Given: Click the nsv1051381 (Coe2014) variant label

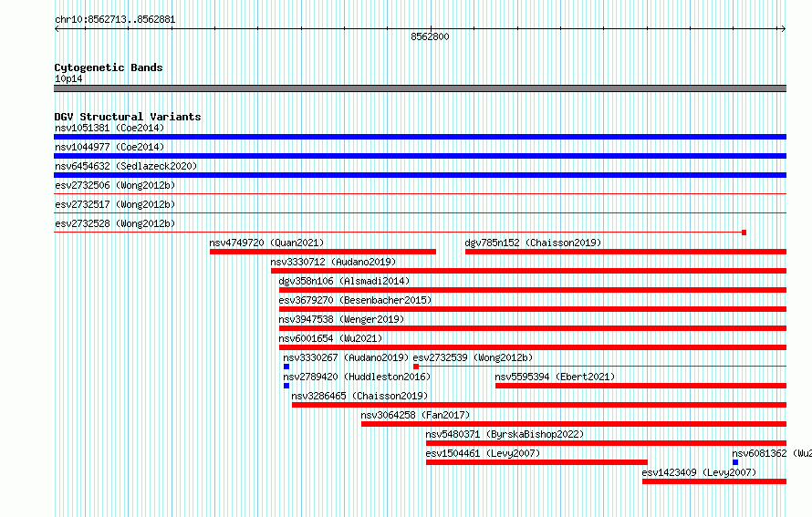Looking at the screenshot, I should point(109,128).
